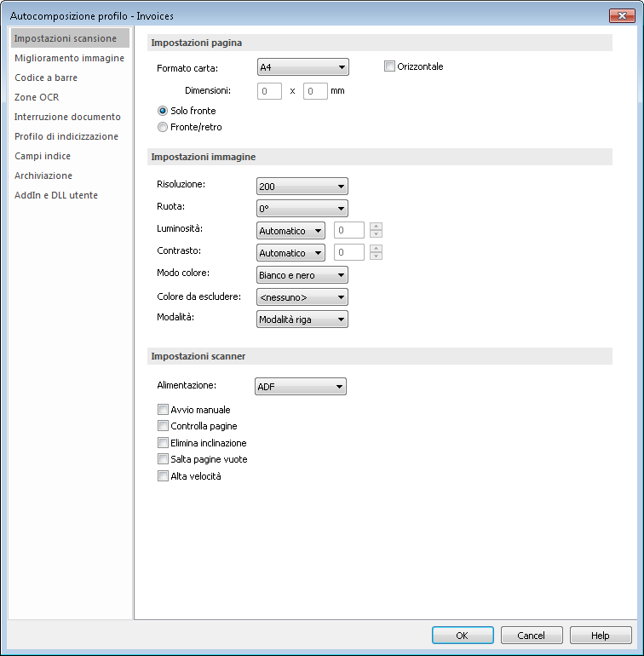Open the Alimentazione ADF dropdown
The width and height of the screenshot is (644, 656).
coord(301,387)
